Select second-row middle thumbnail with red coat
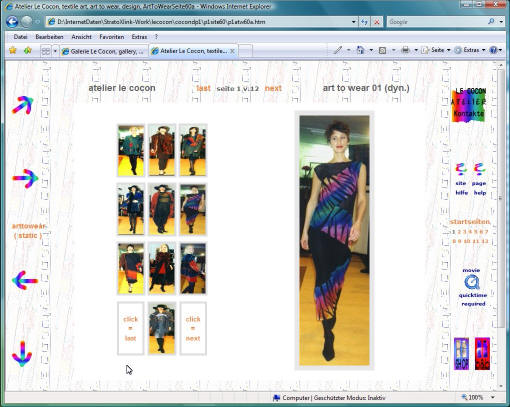The height and width of the screenshot is (407, 510). [x=162, y=209]
